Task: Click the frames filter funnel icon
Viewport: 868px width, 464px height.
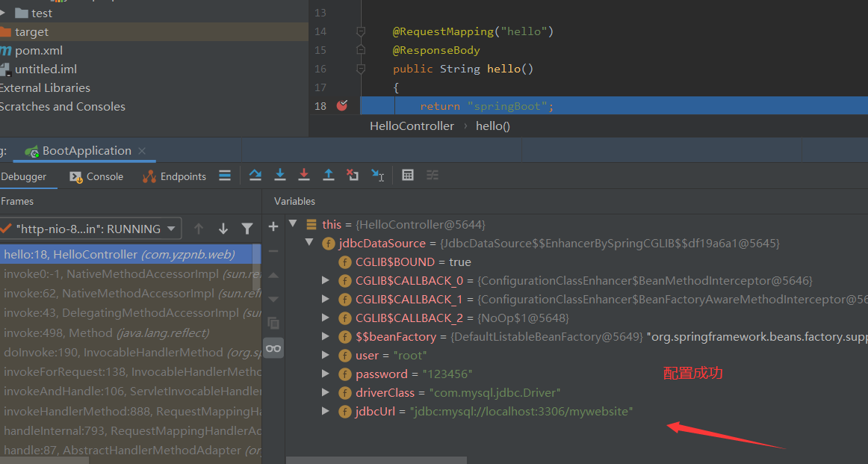Action: [247, 229]
